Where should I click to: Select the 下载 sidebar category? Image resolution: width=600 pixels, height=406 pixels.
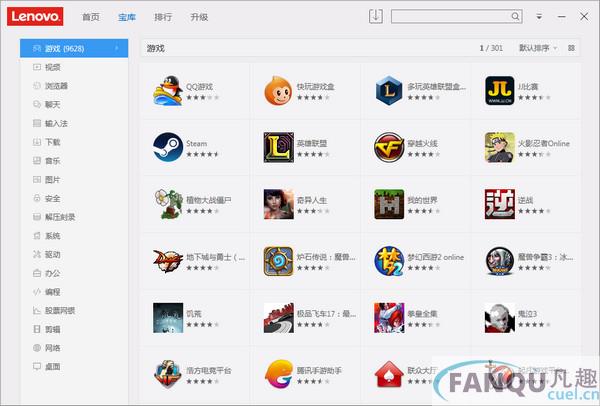point(74,142)
